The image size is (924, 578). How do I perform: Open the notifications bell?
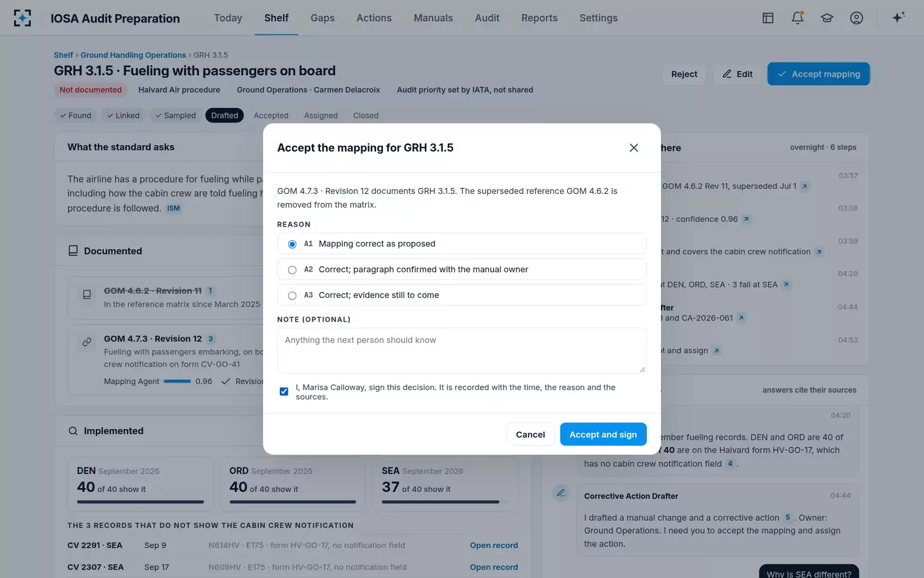click(798, 18)
